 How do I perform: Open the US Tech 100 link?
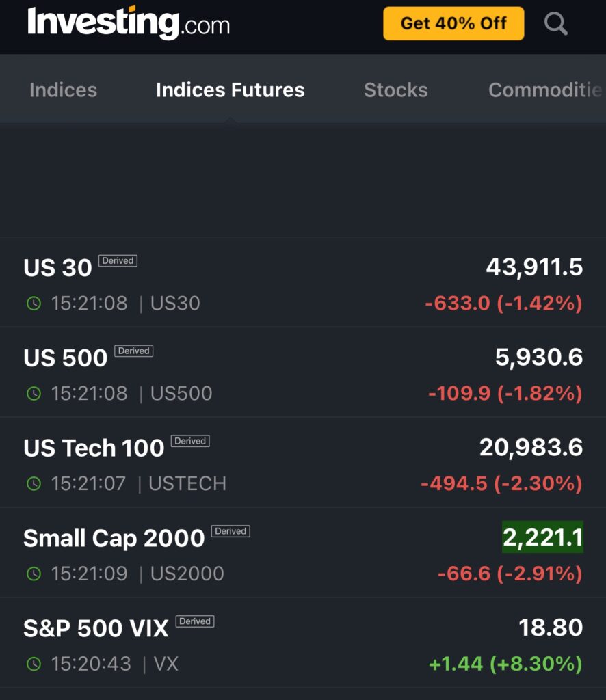(94, 448)
